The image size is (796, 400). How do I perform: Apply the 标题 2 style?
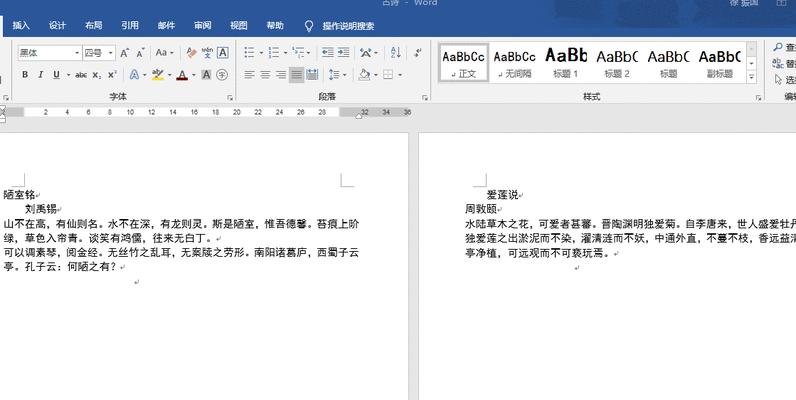617,62
